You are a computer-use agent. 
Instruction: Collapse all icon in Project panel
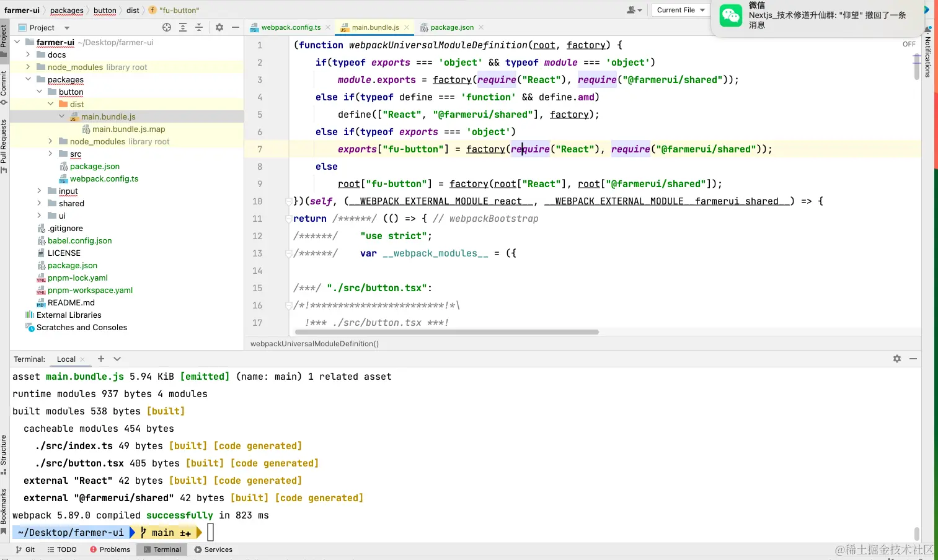coord(199,27)
